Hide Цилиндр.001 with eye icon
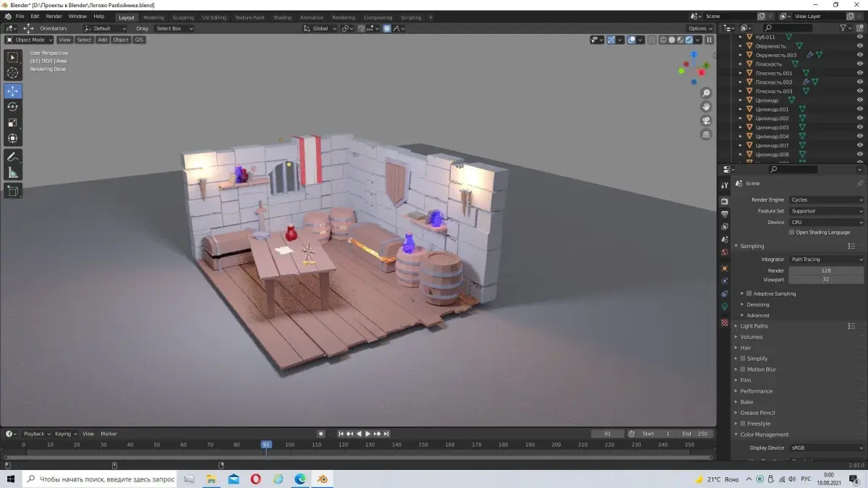This screenshot has height=488, width=868. [860, 109]
